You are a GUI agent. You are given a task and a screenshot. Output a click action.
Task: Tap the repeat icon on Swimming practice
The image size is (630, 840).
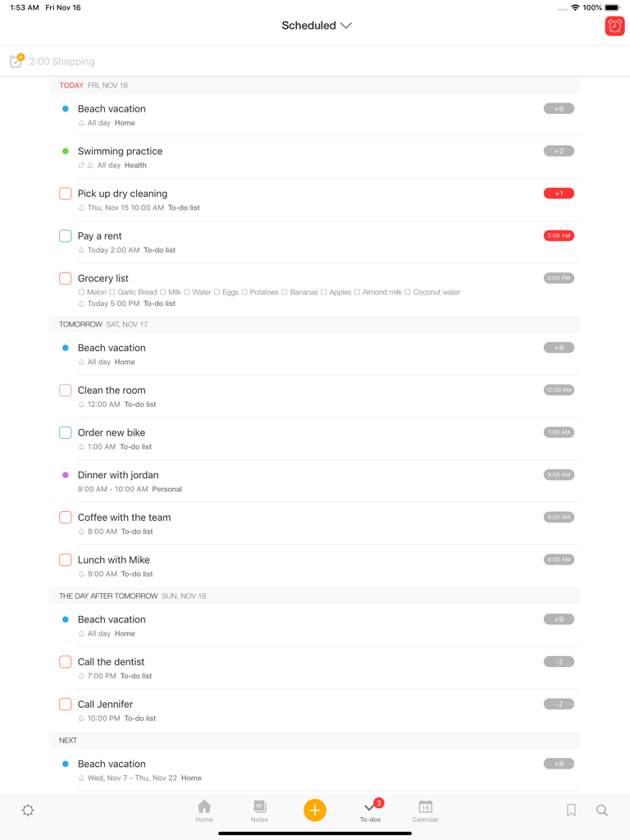pyautogui.click(x=81, y=166)
